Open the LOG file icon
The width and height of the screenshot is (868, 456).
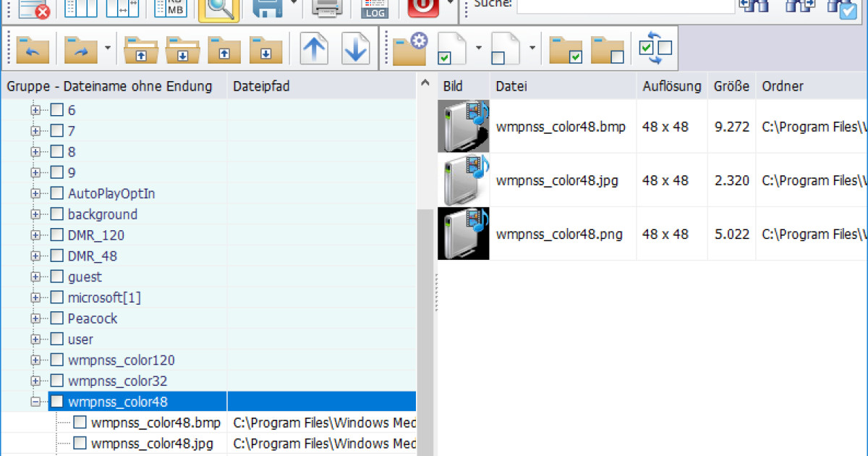[374, 7]
